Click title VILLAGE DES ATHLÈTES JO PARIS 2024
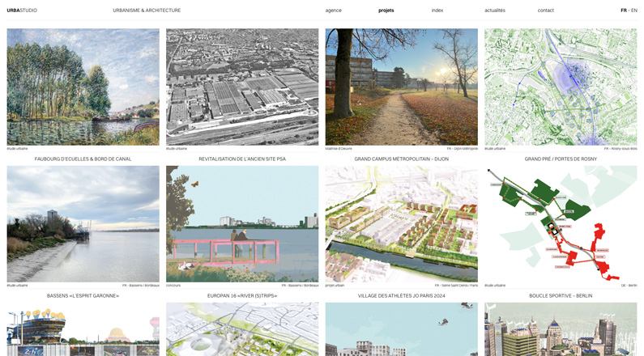Screen dimensions: 644x356 [401, 295]
